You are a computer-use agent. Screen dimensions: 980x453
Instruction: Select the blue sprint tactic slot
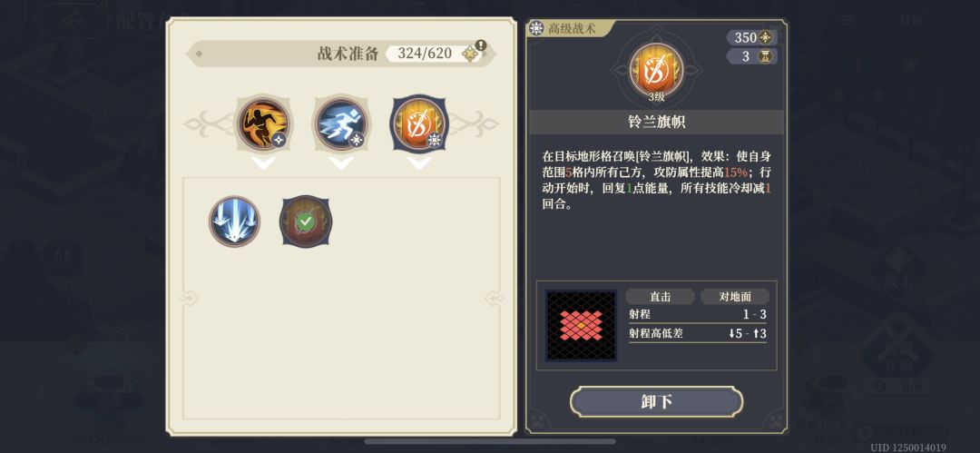pos(341,123)
